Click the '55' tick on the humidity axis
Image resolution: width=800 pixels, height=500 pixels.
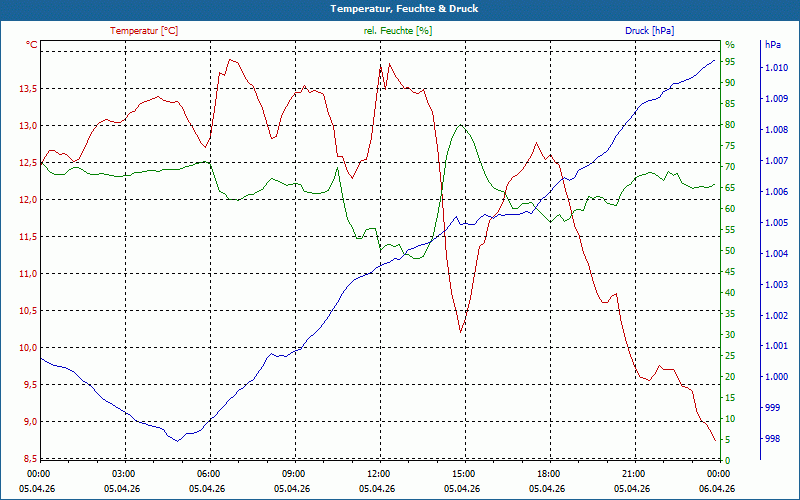click(x=730, y=230)
